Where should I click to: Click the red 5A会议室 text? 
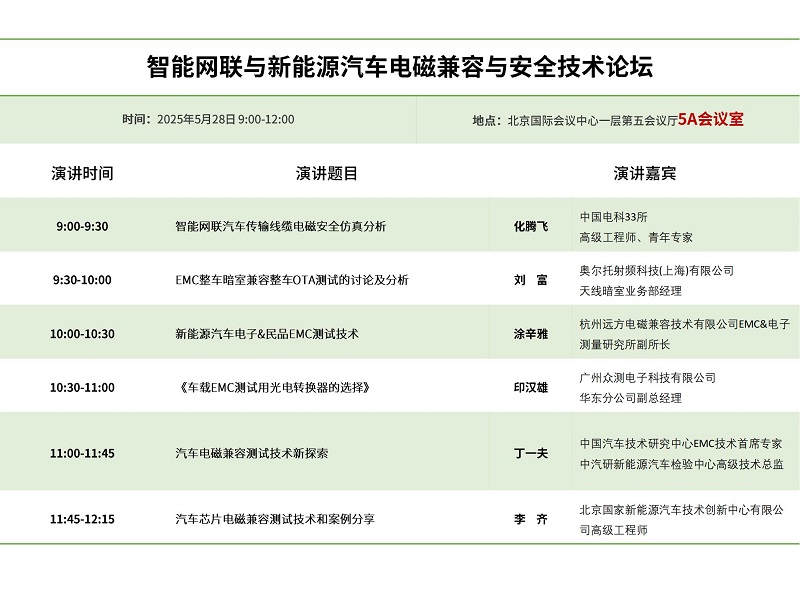[711, 119]
